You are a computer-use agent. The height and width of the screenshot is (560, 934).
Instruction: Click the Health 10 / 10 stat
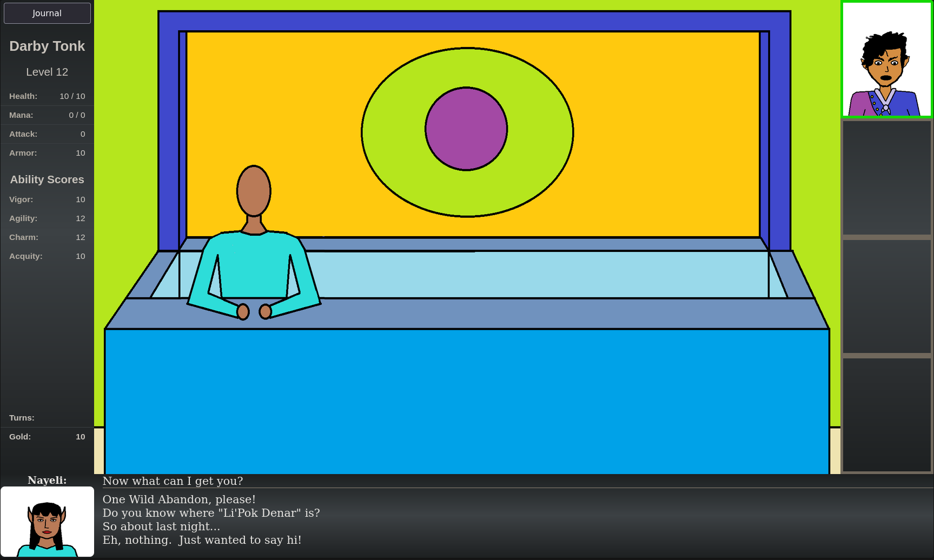pos(47,96)
